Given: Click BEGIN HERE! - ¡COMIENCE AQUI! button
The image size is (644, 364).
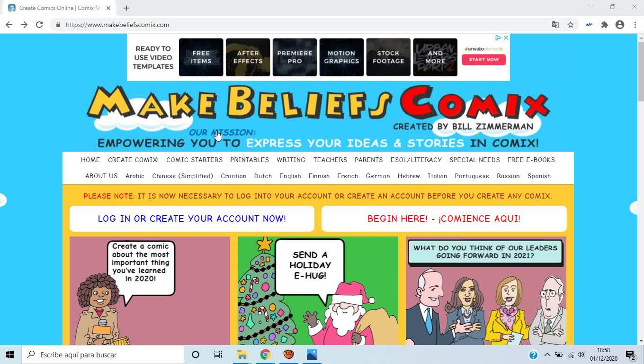Looking at the screenshot, I should point(444,218).
